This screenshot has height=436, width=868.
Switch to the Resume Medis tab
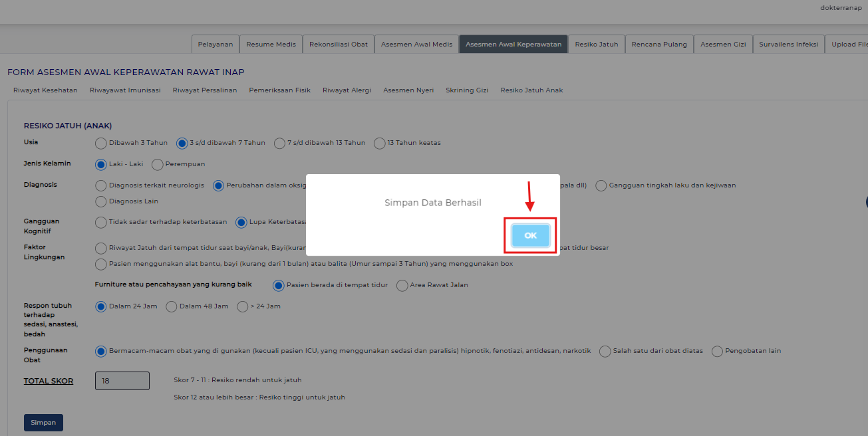(x=271, y=45)
